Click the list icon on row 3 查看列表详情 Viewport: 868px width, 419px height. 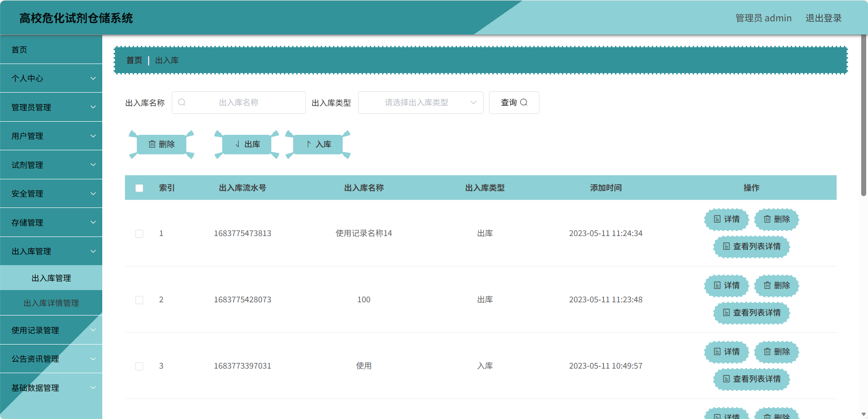coord(726,379)
